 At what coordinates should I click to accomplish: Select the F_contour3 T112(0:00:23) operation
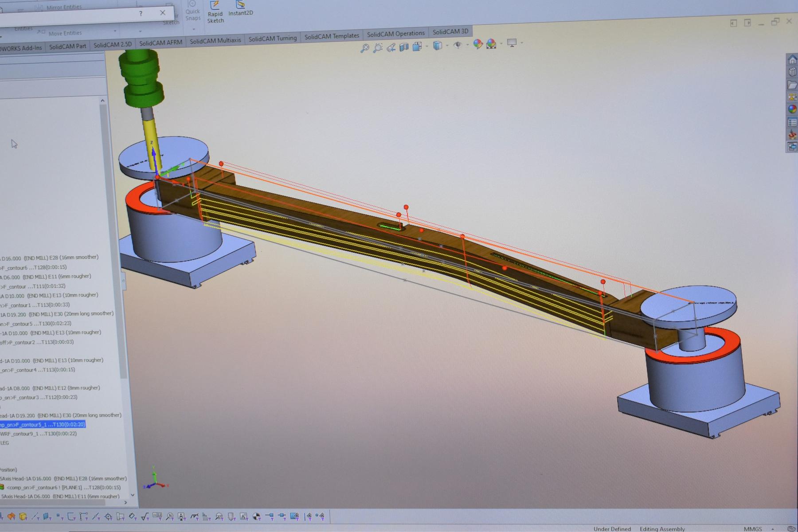(39, 397)
